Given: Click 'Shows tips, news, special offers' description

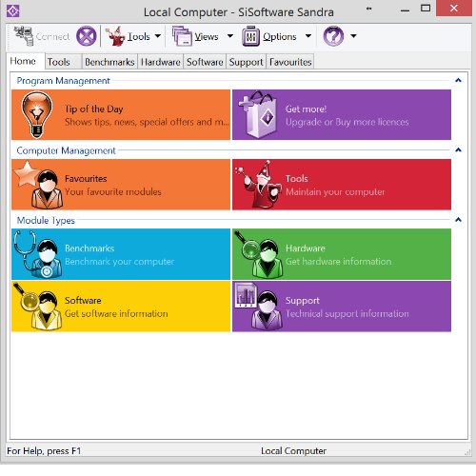Looking at the screenshot, I should (147, 122).
